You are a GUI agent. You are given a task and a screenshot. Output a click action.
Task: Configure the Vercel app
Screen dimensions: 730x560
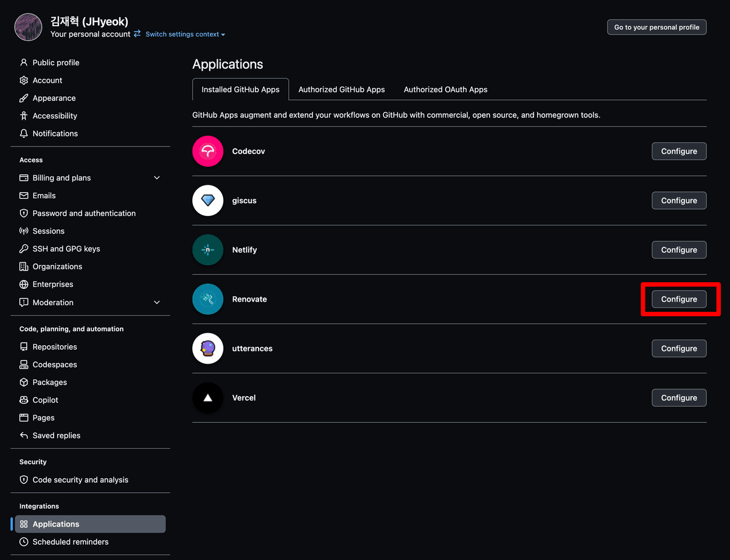click(679, 398)
